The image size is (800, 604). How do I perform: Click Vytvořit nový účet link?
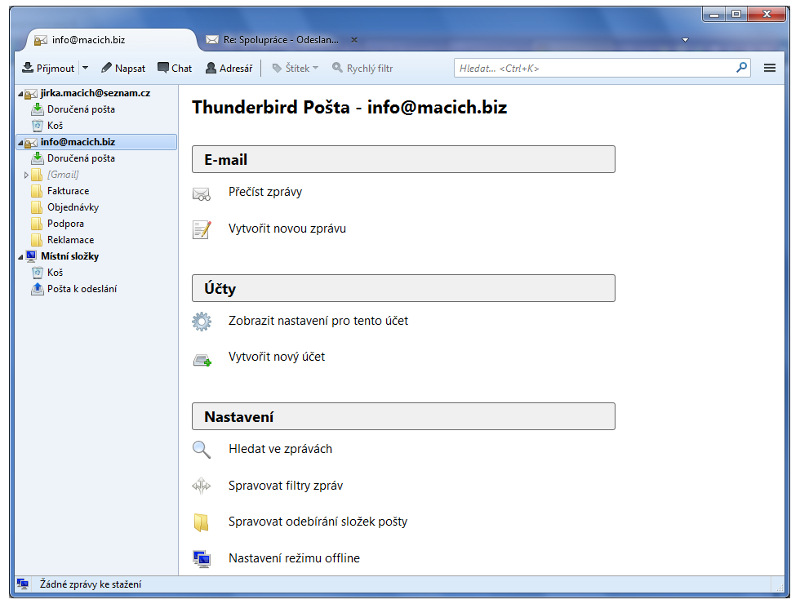point(277,357)
